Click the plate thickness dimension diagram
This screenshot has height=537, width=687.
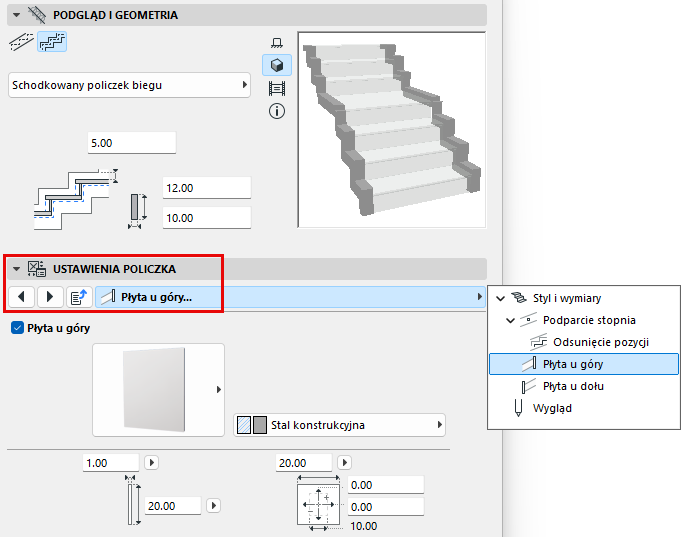[133, 499]
